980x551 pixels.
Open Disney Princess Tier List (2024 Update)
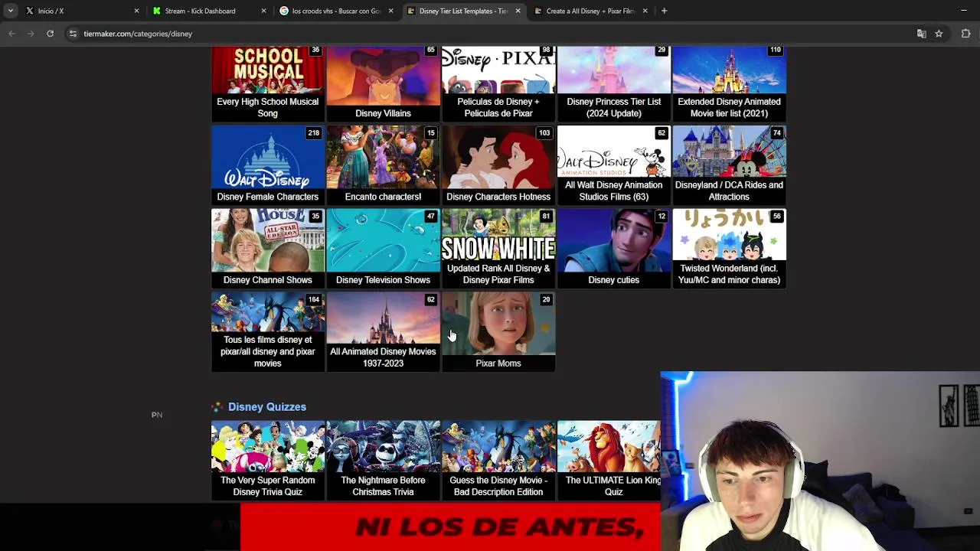click(613, 83)
